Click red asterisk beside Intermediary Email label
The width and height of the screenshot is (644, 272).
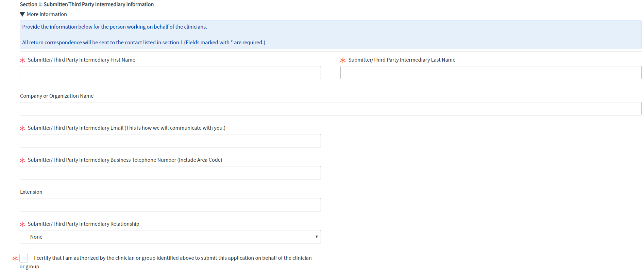[x=22, y=128]
